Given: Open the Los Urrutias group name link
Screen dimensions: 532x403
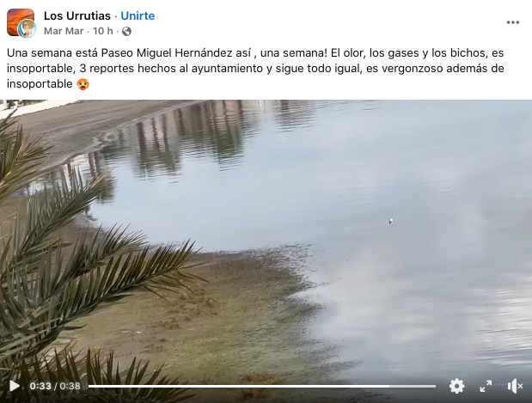Looking at the screenshot, I should [77, 15].
